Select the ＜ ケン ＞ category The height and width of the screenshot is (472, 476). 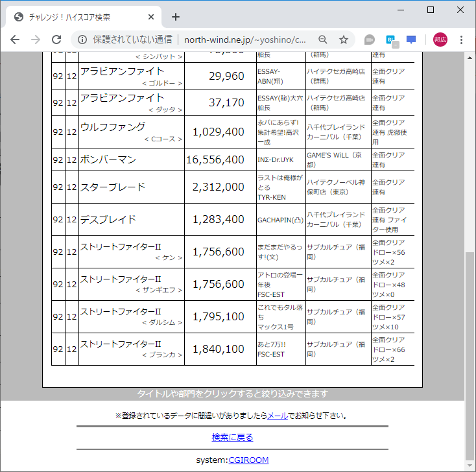pyautogui.click(x=169, y=257)
